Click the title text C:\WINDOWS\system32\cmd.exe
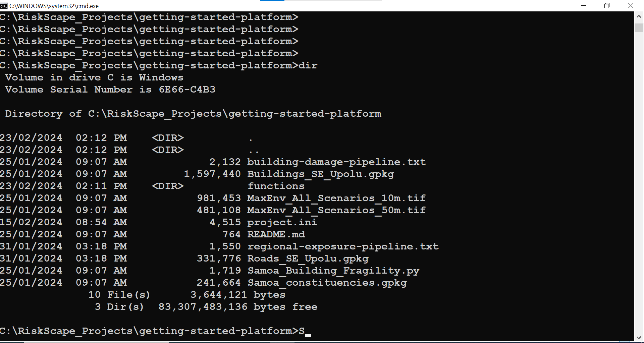644x343 pixels. tap(54, 6)
